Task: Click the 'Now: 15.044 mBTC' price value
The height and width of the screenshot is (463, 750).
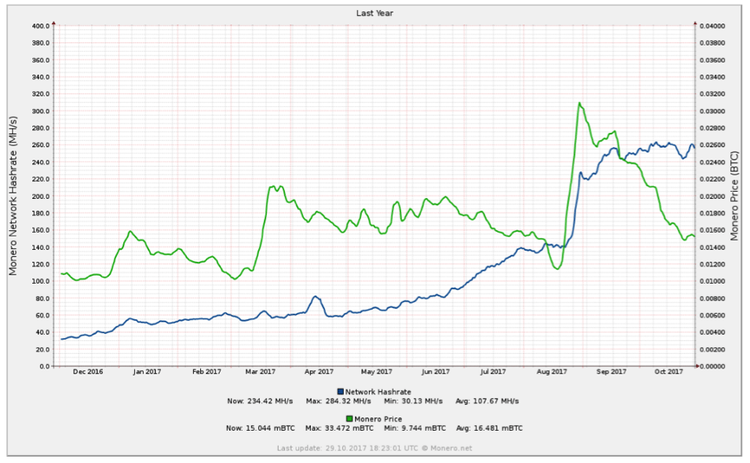Action: click(260, 428)
